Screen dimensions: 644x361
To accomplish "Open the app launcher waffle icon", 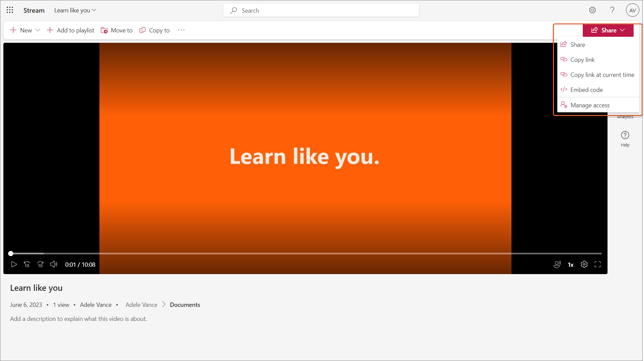I will (x=10, y=10).
